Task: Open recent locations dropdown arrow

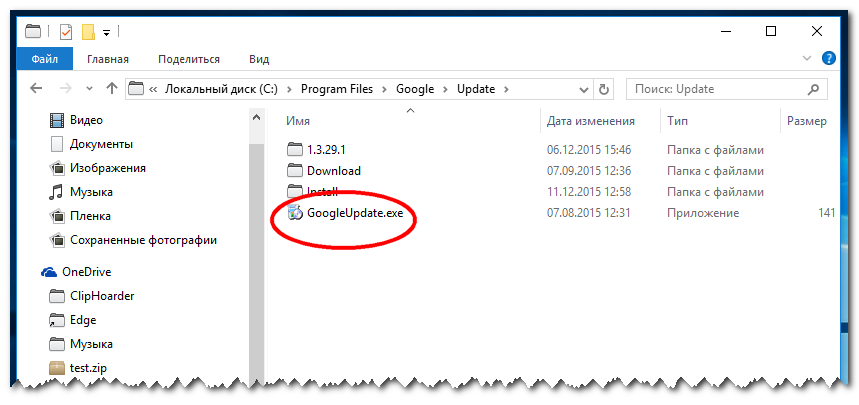Action: click(90, 89)
